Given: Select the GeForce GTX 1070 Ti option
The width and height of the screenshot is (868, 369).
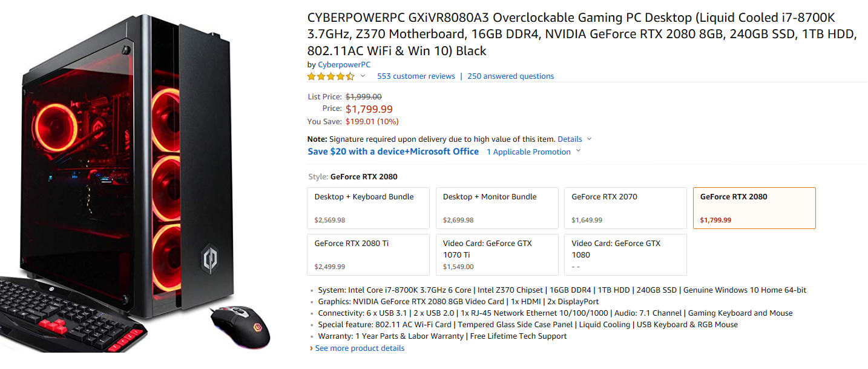Looking at the screenshot, I should [x=497, y=254].
